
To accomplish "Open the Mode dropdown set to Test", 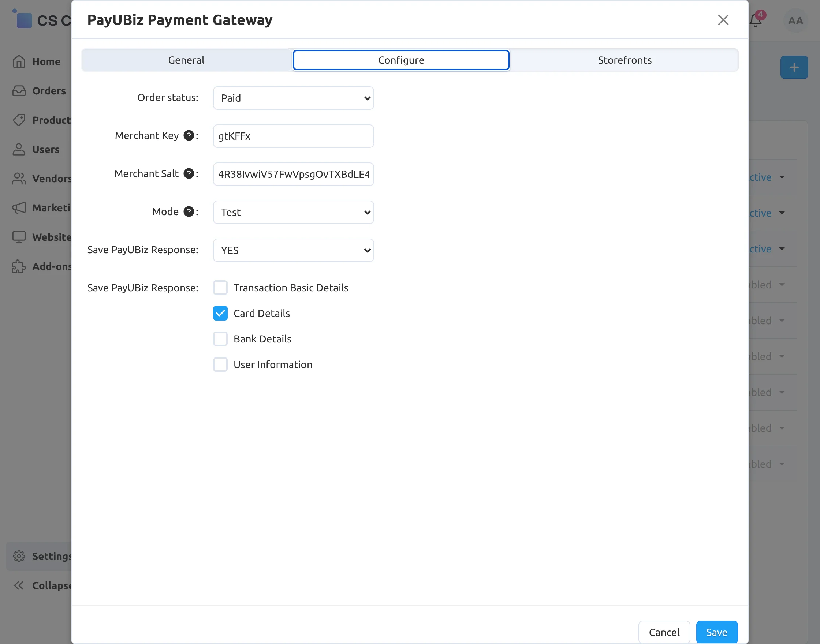I will [x=294, y=212].
